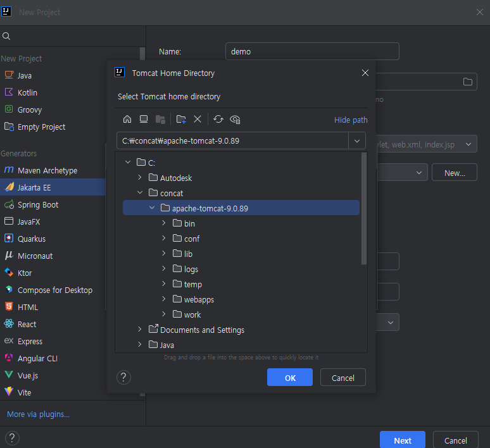This screenshot has width=490, height=448.
Task: Select the apache-tomcat-9.0.89 tree row
Action: pos(241,208)
